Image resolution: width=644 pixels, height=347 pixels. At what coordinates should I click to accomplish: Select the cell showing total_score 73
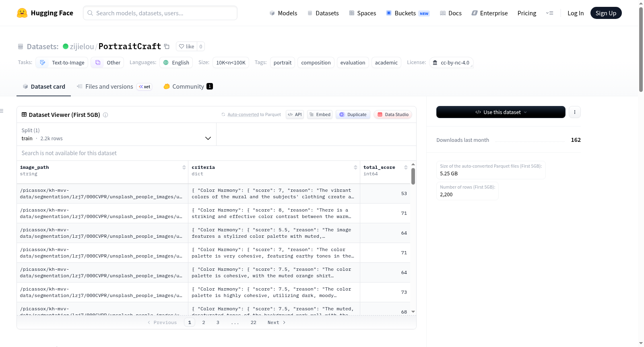click(385, 292)
